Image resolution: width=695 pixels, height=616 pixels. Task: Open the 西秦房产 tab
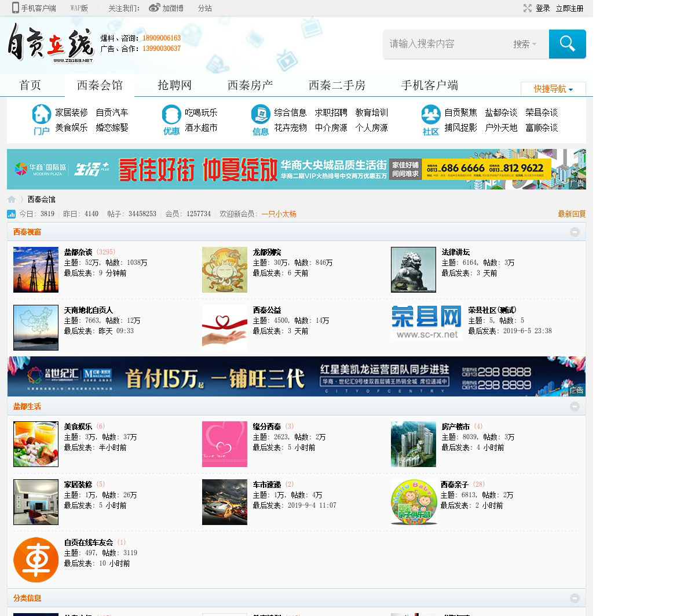pyautogui.click(x=250, y=85)
